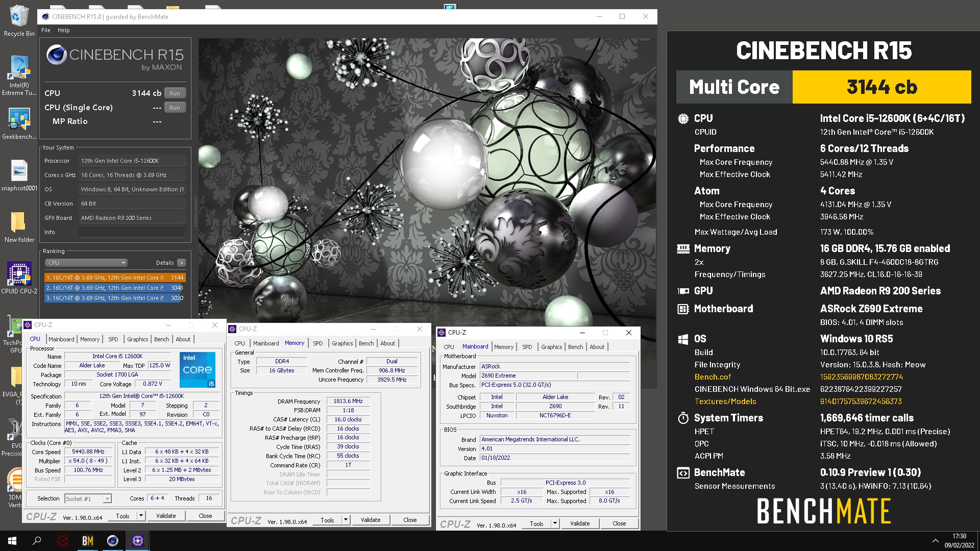Open Cinebench File menu
The image size is (980, 551).
click(46, 30)
